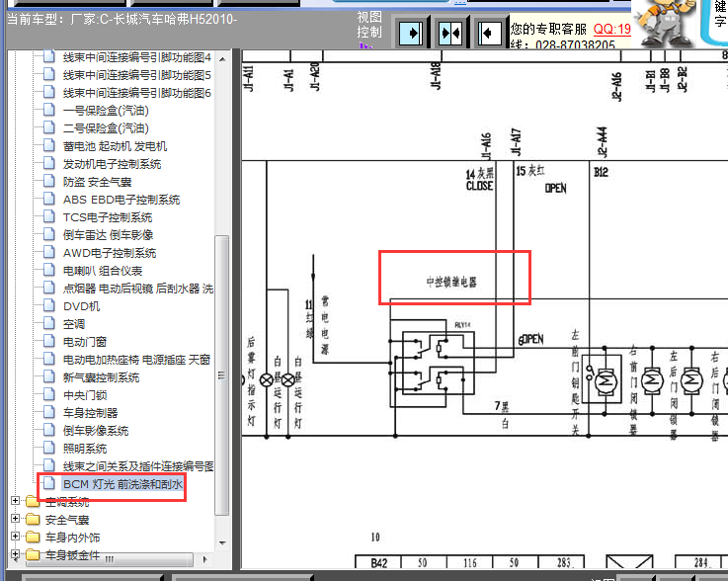Click the J1-A18 connector label
The image size is (728, 581).
[x=436, y=76]
